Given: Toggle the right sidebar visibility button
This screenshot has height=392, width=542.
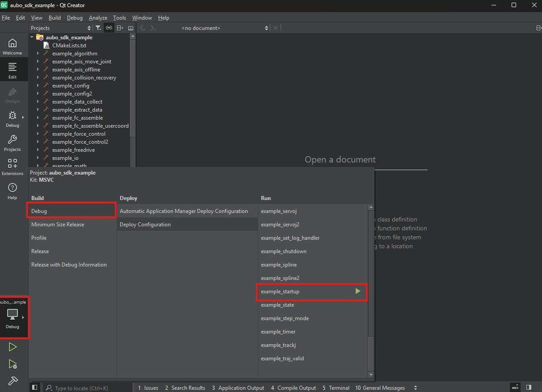Looking at the screenshot, I should (529, 387).
